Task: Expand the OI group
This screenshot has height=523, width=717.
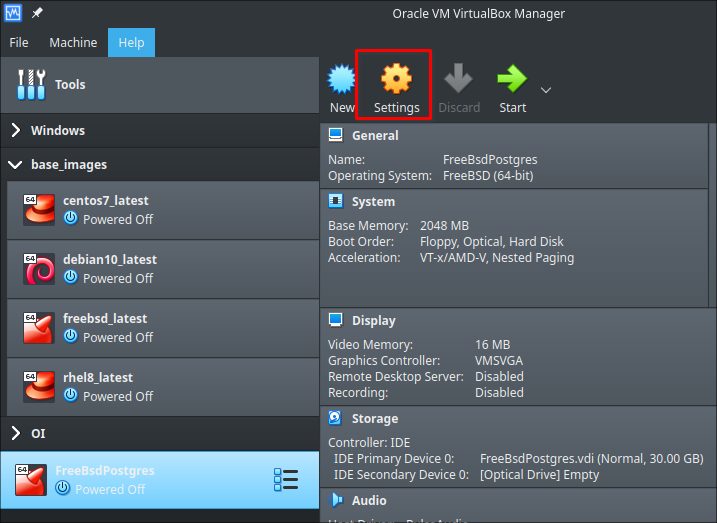Action: [x=16, y=432]
